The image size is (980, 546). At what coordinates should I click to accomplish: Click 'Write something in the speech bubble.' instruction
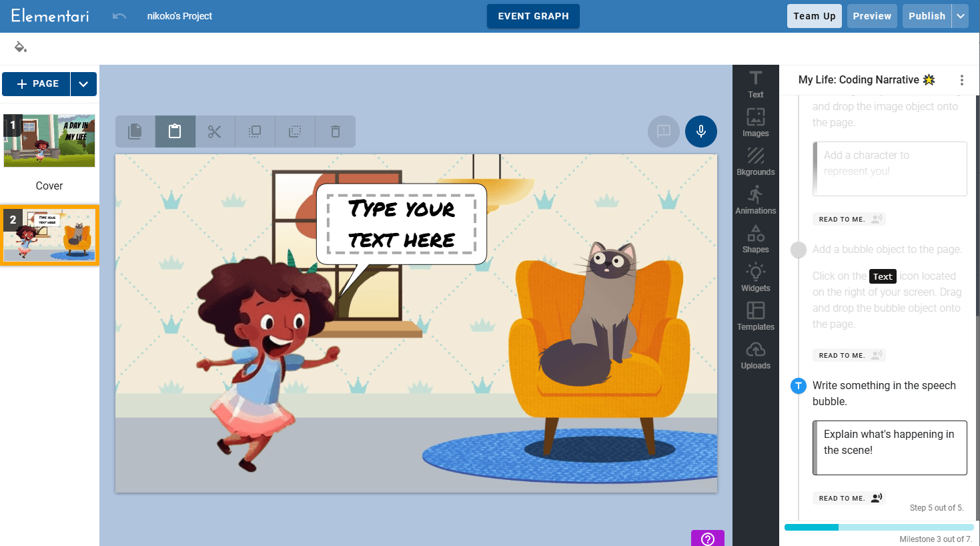click(884, 394)
